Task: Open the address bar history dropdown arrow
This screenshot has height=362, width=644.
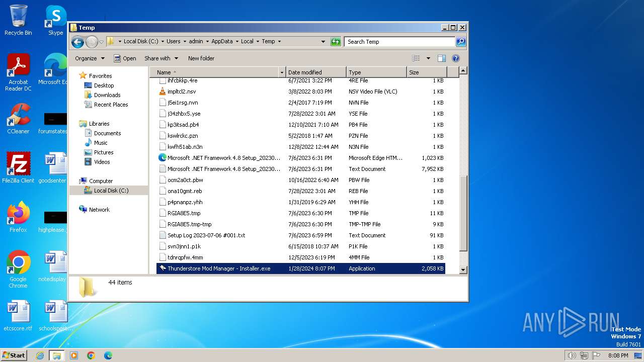Action: point(323,42)
